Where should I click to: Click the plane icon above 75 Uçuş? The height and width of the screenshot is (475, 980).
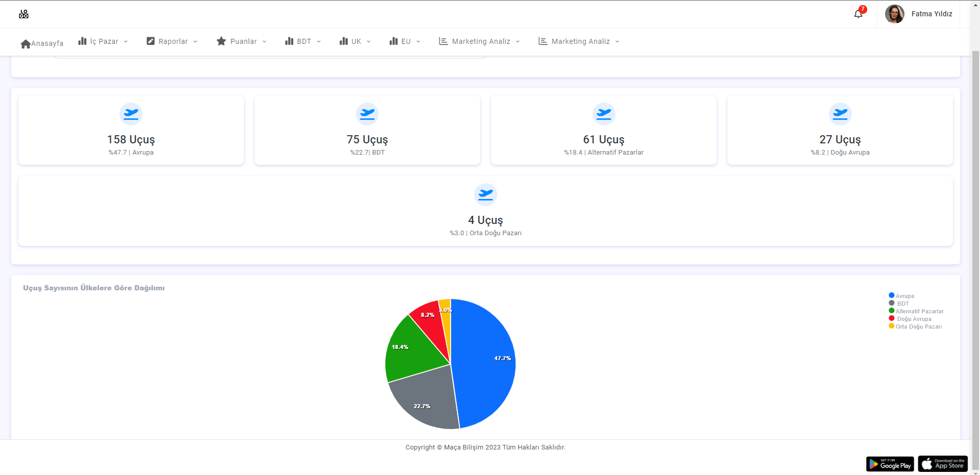(367, 114)
